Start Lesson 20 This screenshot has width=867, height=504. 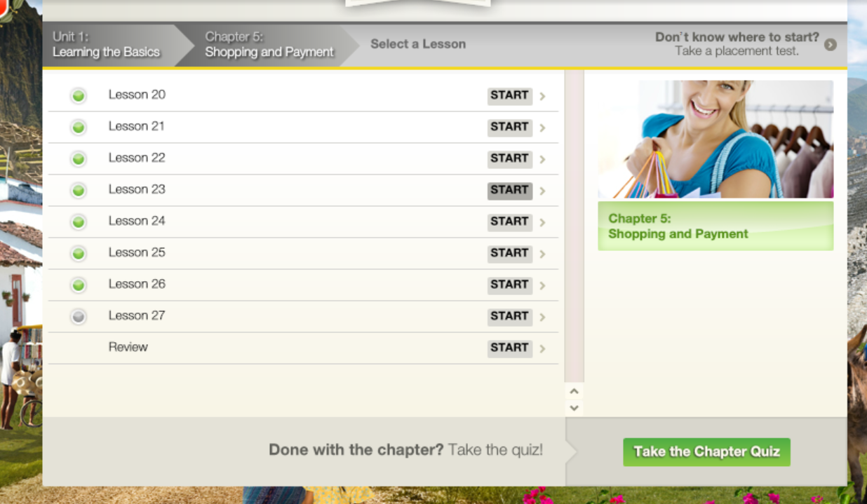click(x=510, y=96)
